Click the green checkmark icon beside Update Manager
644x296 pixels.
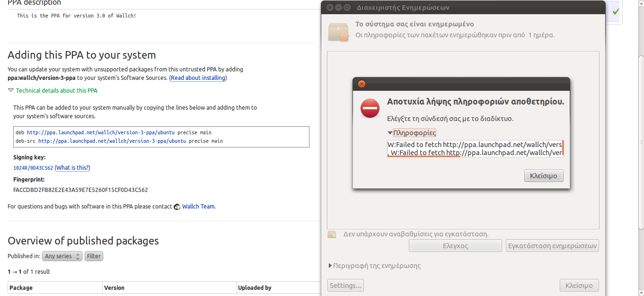[616, 11]
